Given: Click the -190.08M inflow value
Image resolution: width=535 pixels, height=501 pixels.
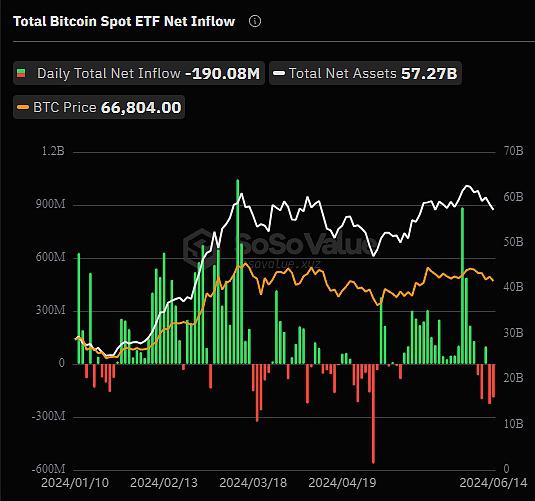Looking at the screenshot, I should [x=222, y=73].
